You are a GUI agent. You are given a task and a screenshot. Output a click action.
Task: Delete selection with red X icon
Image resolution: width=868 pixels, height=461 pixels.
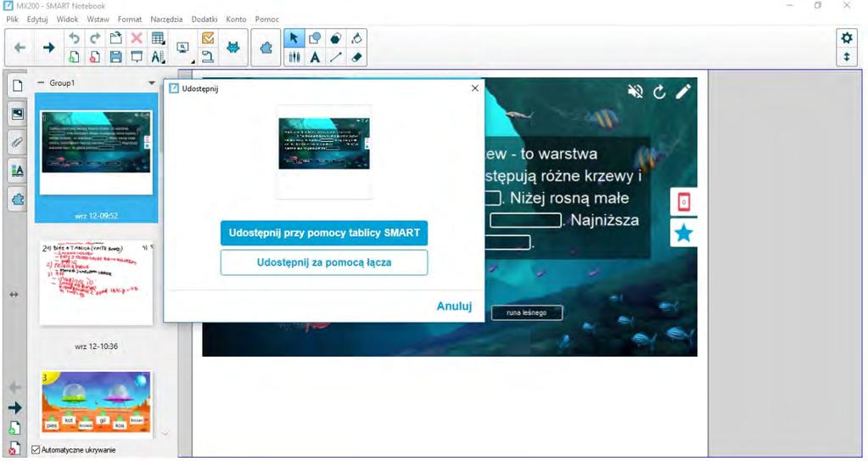click(136, 38)
